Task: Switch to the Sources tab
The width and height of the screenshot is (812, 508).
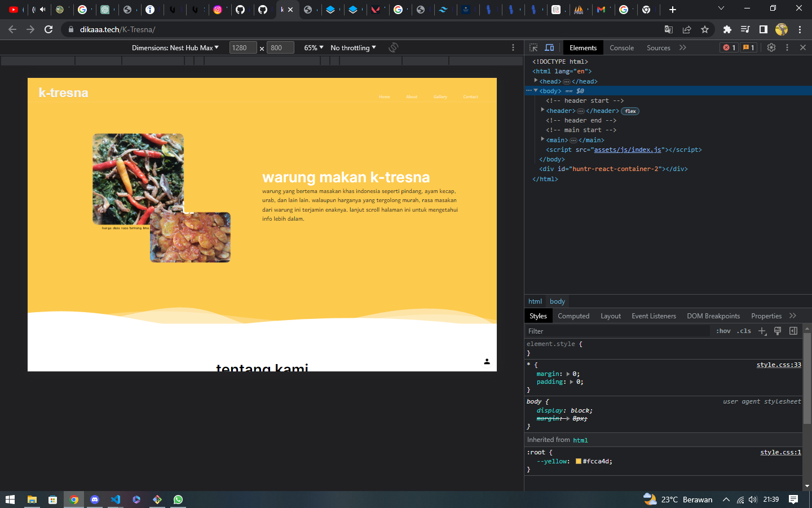Action: 658,48
